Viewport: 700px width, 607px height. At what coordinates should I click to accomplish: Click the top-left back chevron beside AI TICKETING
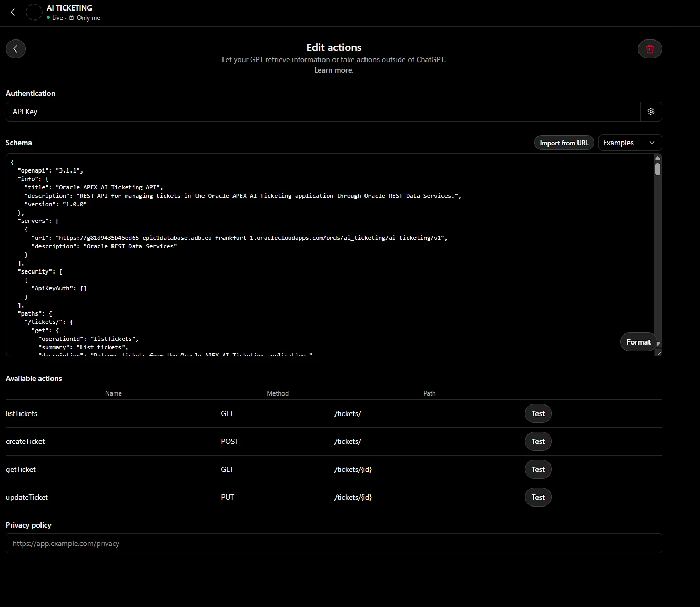tap(13, 12)
